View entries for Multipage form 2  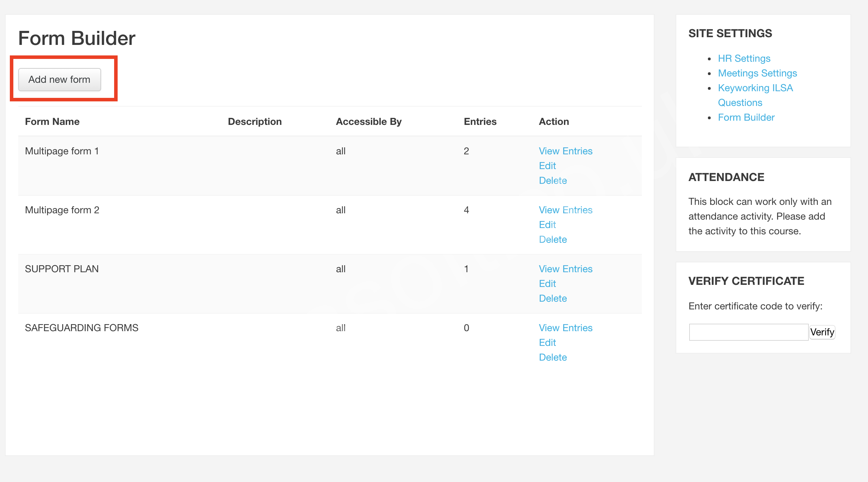(566, 210)
